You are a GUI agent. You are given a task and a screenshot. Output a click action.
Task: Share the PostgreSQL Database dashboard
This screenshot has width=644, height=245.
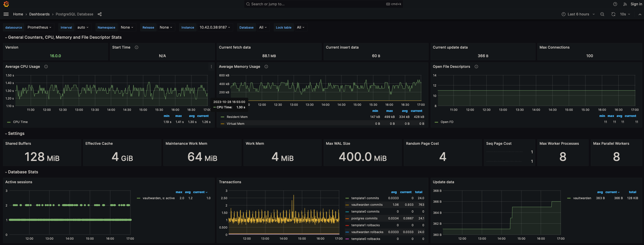pos(100,14)
